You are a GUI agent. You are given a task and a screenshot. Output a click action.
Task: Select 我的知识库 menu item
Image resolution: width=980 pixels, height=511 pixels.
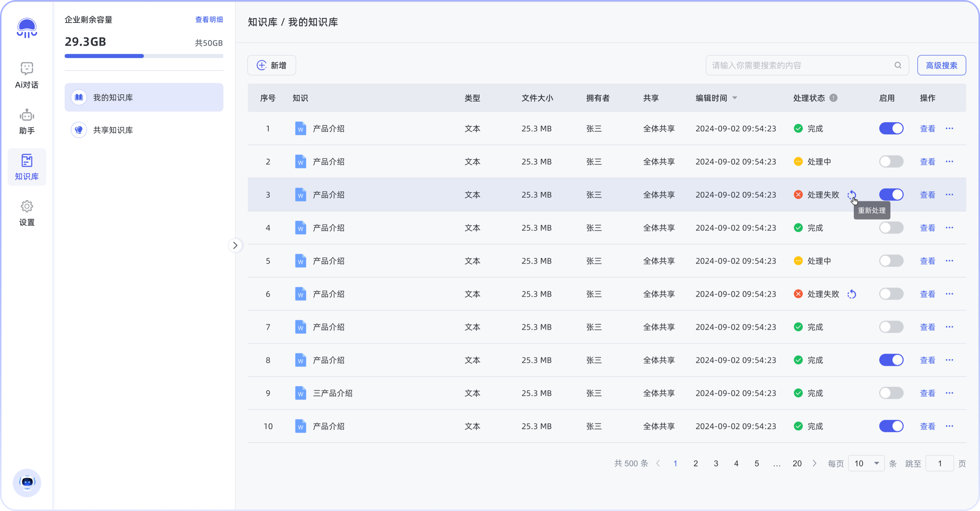(144, 97)
